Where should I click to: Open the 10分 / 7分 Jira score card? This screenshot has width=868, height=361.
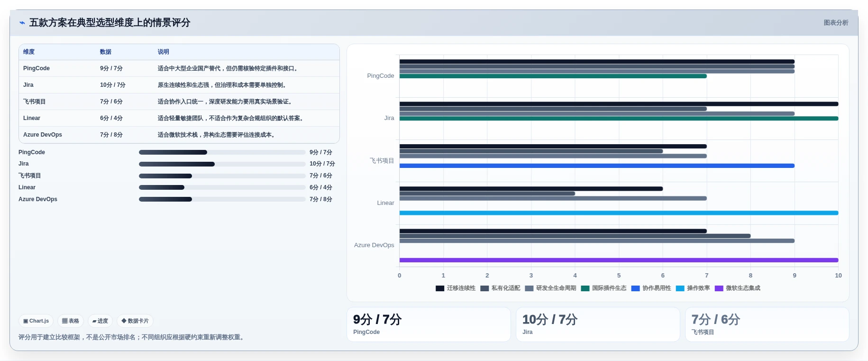pyautogui.click(x=598, y=324)
